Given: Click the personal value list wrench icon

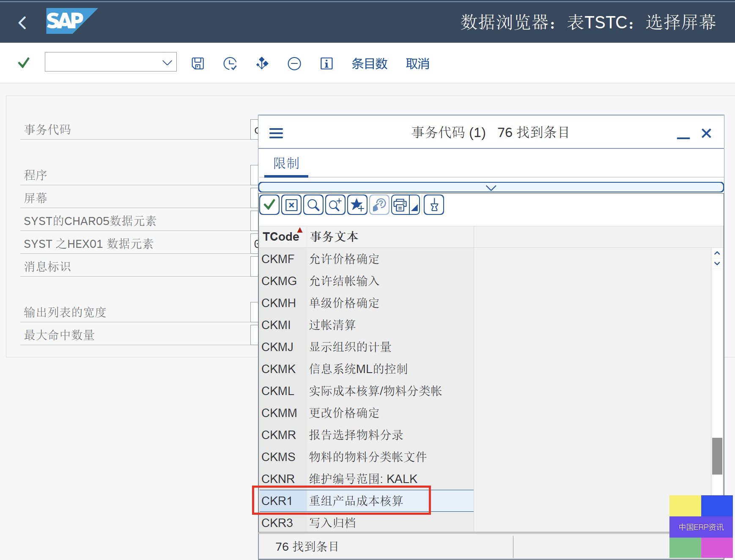Looking at the screenshot, I should point(379,205).
